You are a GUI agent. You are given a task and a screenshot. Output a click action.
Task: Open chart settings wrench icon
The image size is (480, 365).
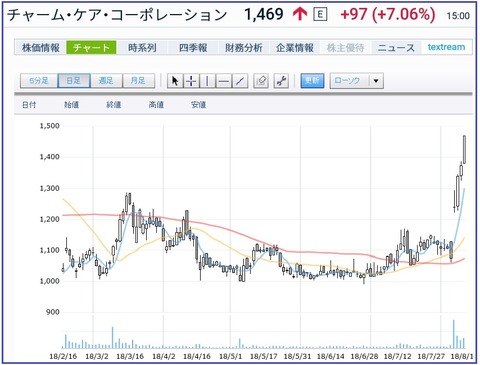coord(282,81)
